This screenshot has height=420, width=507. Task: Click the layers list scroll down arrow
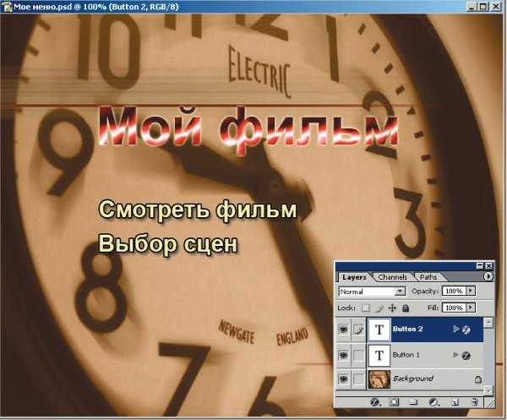(x=488, y=390)
